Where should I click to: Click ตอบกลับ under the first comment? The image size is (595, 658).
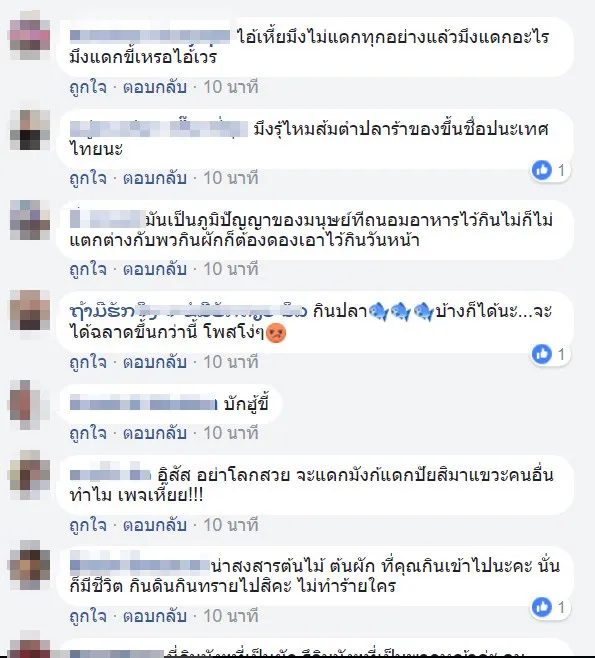point(155,87)
